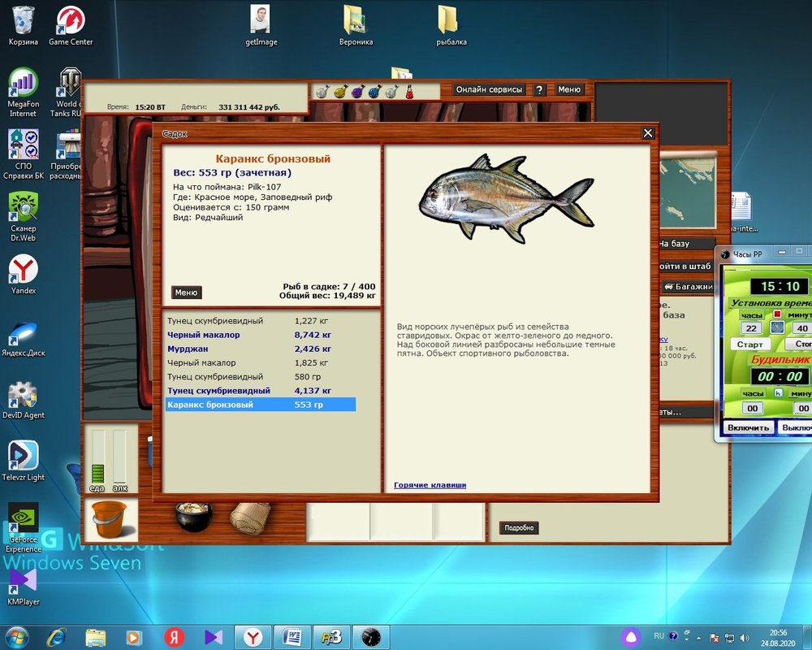Open the main Меню in top bar
Screen dimensions: 812x650
coord(569,90)
